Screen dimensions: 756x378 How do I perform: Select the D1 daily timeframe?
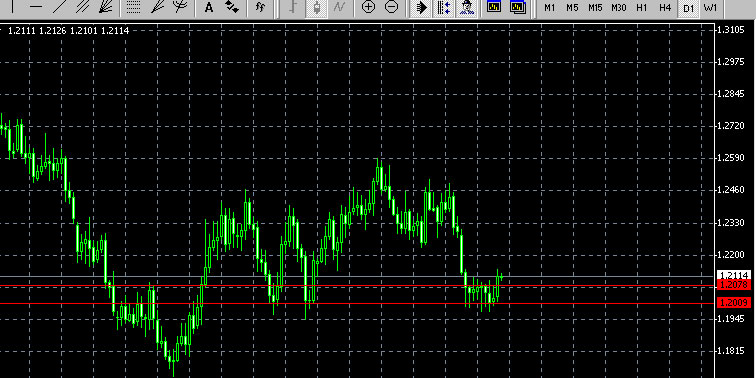(688, 8)
